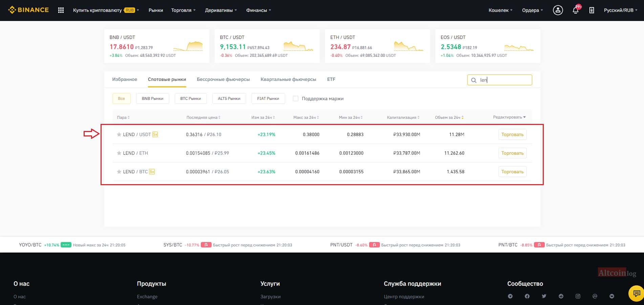644x305 pixels.
Task: Click the search magnifier icon
Action: pos(474,80)
